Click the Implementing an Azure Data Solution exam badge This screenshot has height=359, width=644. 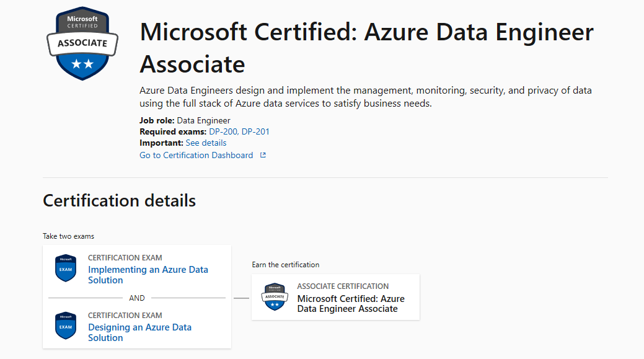tap(66, 268)
